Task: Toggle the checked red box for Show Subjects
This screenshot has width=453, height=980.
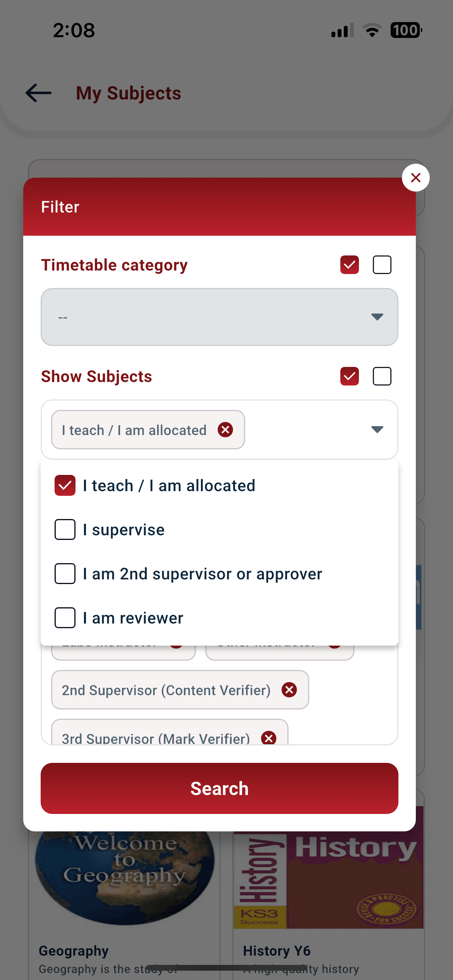Action: (350, 376)
